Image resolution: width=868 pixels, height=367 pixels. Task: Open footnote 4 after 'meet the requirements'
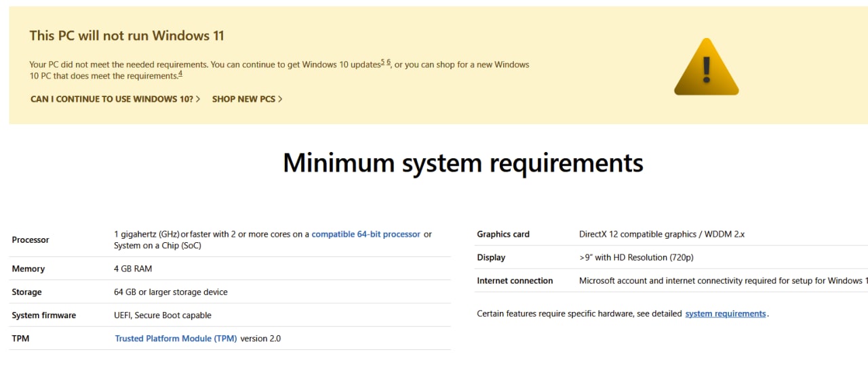coord(180,74)
